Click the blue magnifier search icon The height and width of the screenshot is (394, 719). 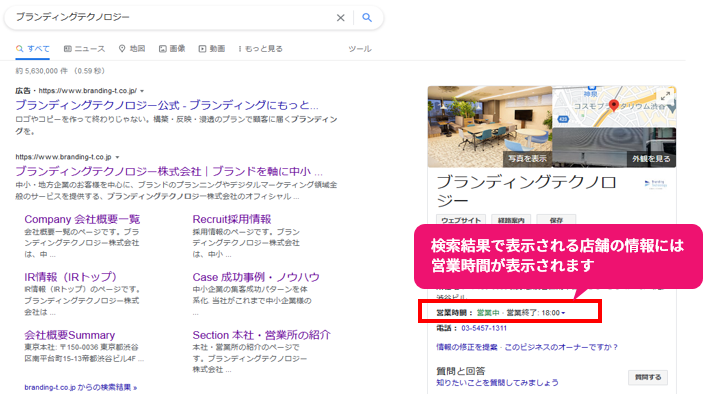(x=367, y=17)
